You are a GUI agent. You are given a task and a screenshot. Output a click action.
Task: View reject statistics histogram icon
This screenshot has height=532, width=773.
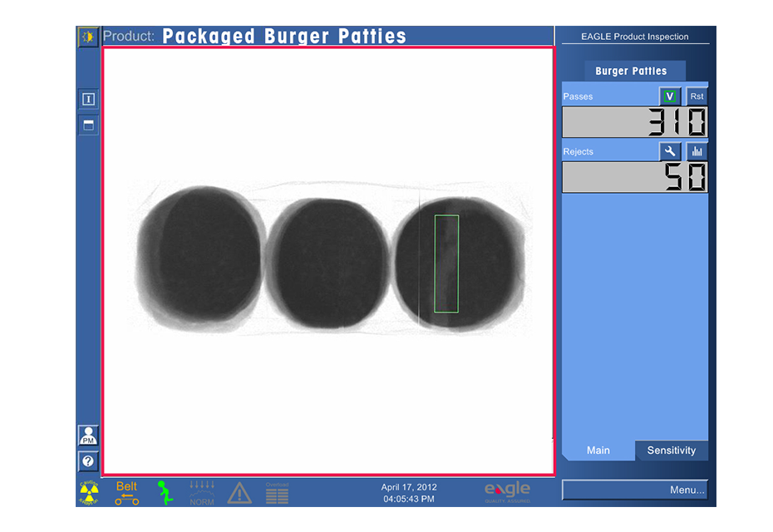tap(697, 151)
